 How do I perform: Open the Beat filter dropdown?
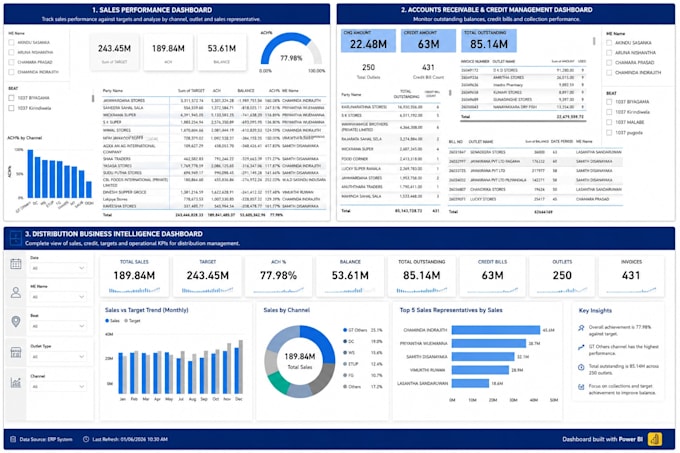coord(58,326)
